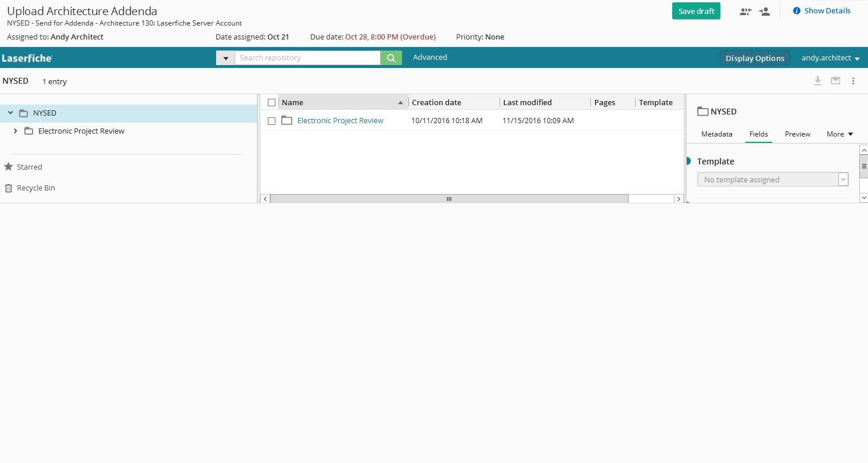Click the download icon in the toolbar

817,81
